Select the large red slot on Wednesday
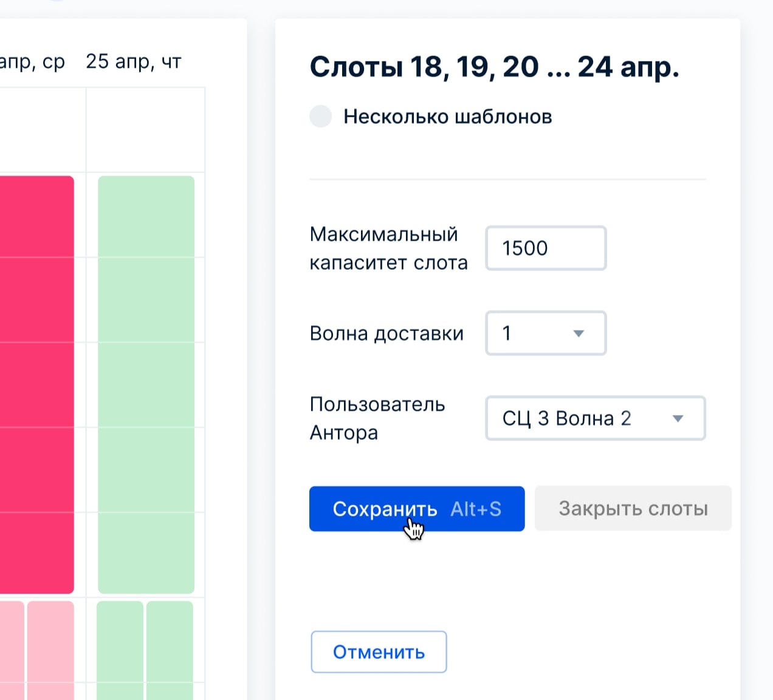This screenshot has width=773, height=700. (x=36, y=384)
